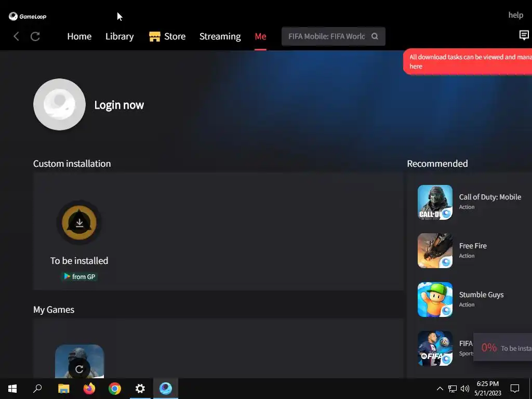This screenshot has width=532, height=399.
Task: Launch Chrome from the taskbar
Action: click(115, 389)
